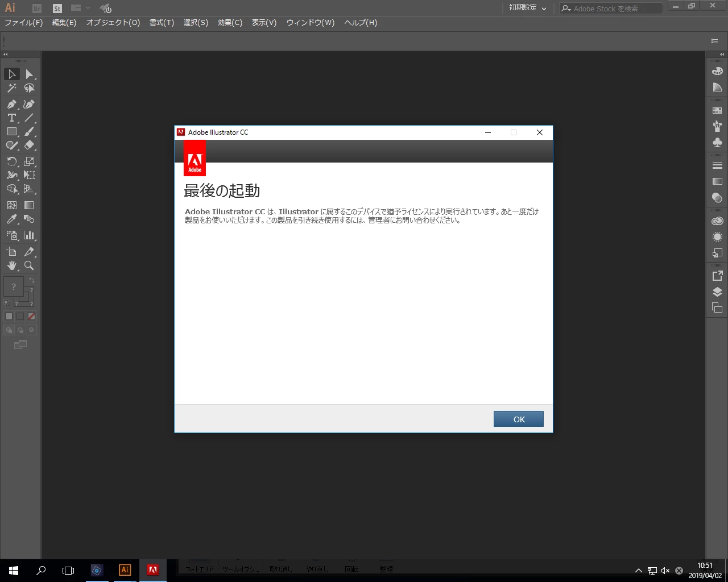The height and width of the screenshot is (582, 728).
Task: Click the Fill color box
Action: click(14, 286)
